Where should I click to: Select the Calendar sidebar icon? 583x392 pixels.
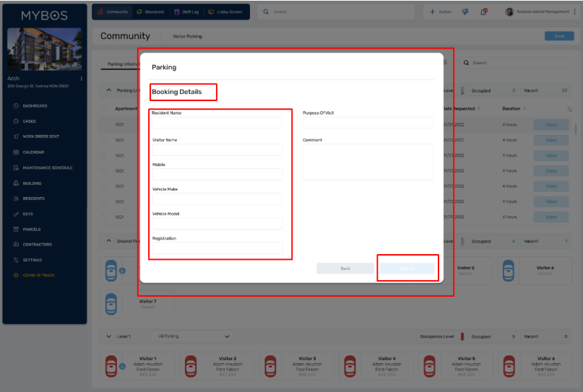coord(16,152)
